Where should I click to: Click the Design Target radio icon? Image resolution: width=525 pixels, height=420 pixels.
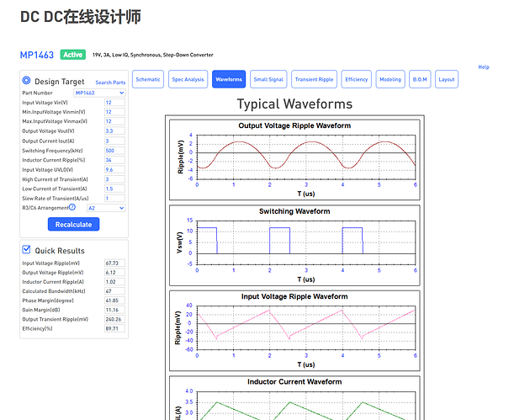pyautogui.click(x=26, y=81)
